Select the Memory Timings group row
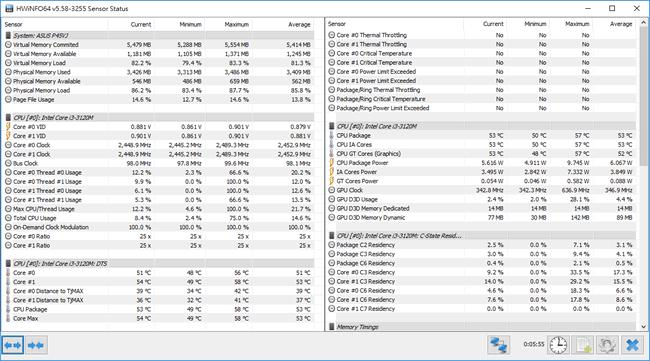The height and width of the screenshot is (361, 650). [x=482, y=327]
